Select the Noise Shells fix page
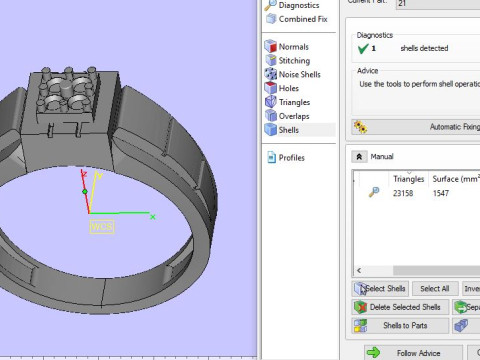 coord(293,74)
